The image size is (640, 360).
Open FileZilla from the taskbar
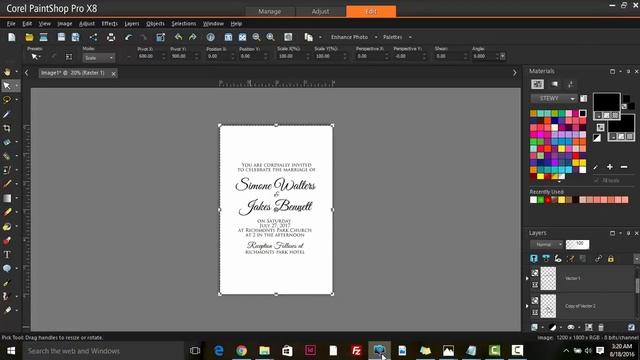pos(356,351)
